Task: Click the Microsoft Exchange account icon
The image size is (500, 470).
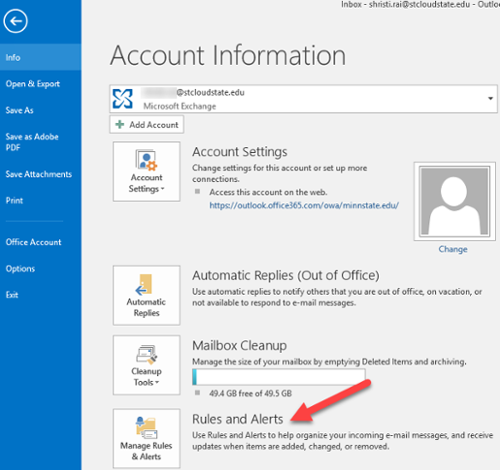Action: tap(123, 99)
